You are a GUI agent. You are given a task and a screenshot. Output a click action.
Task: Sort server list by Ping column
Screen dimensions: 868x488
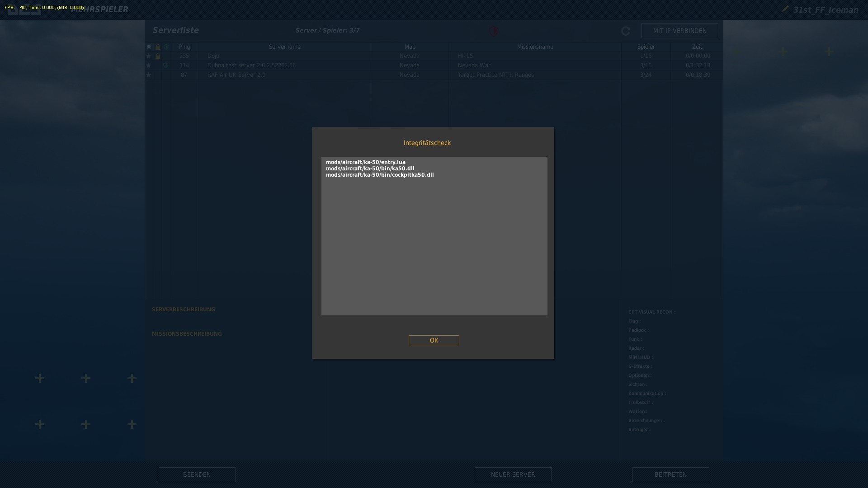[184, 47]
